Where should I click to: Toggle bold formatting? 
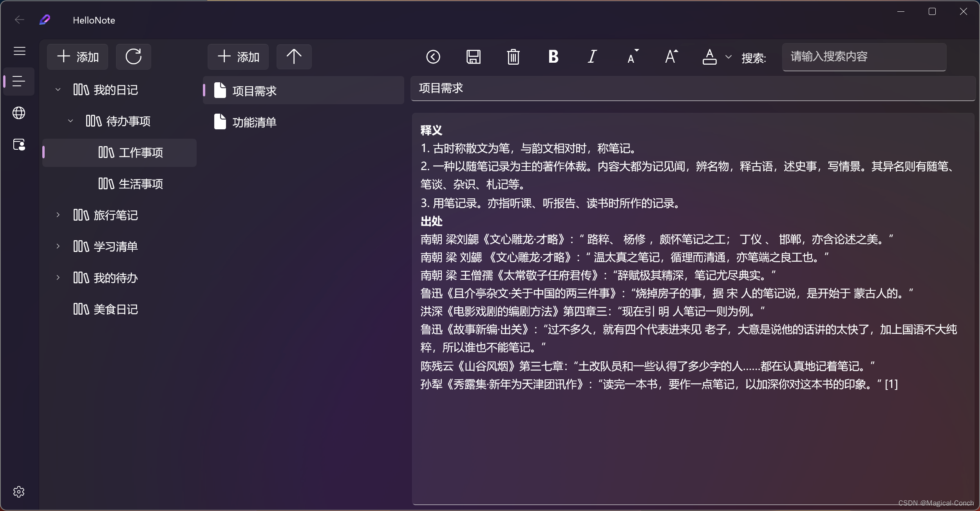(553, 57)
